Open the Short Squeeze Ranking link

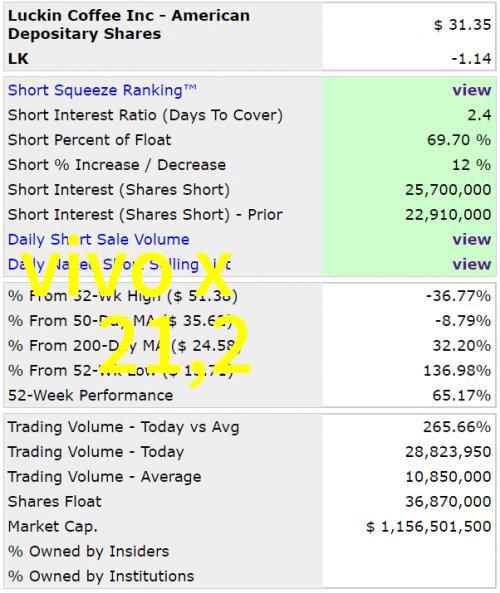(x=102, y=90)
